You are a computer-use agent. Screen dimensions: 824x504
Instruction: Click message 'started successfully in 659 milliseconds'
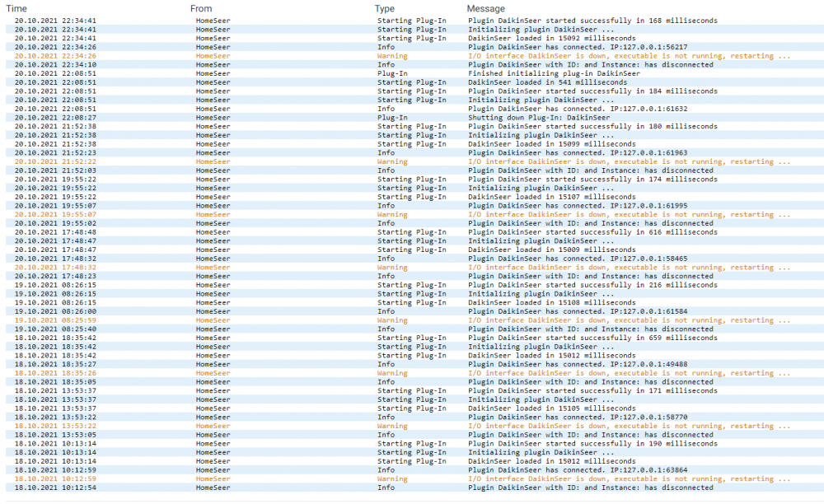click(x=592, y=338)
